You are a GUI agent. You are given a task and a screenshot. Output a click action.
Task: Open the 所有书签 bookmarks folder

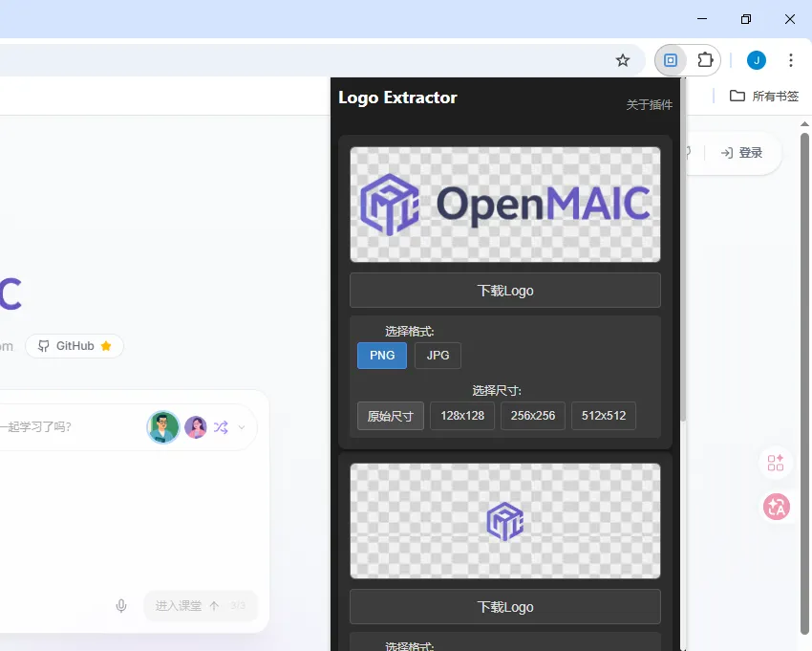tap(764, 96)
